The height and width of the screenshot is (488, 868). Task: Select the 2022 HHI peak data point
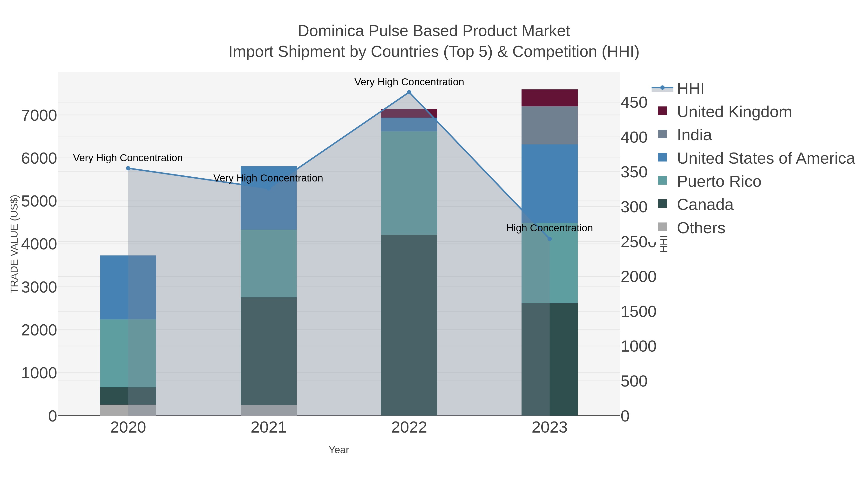click(409, 92)
